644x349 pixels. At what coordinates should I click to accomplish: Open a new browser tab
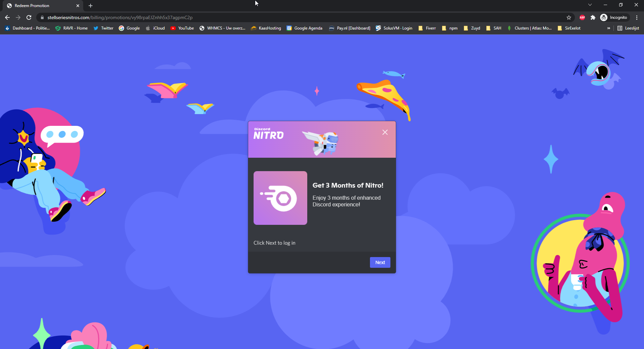91,6
